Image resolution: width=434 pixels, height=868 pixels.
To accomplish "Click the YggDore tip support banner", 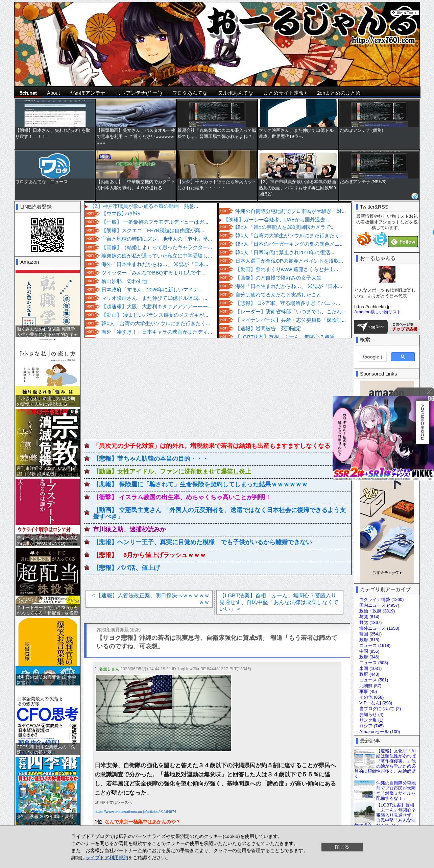I will [386, 327].
